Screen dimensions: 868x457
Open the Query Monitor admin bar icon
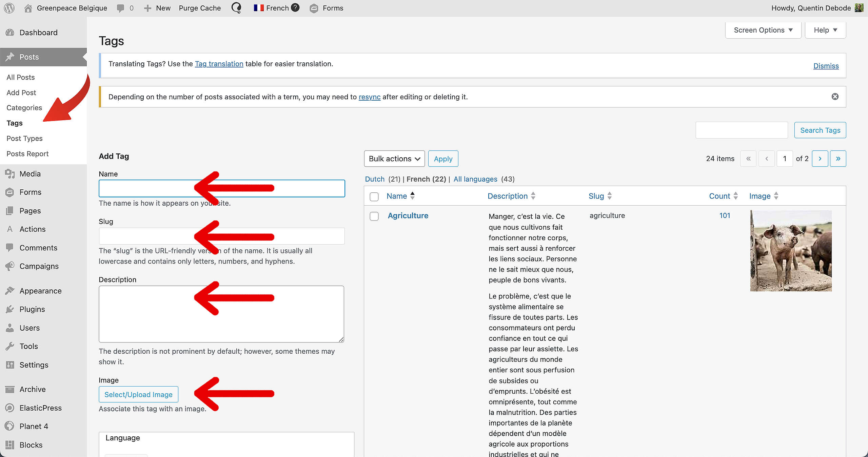pos(236,8)
